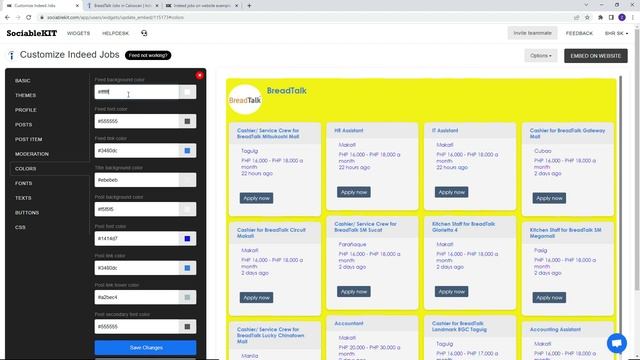Open Accounting Assistant job title
This screenshot has height=360, width=640.
tap(555, 329)
